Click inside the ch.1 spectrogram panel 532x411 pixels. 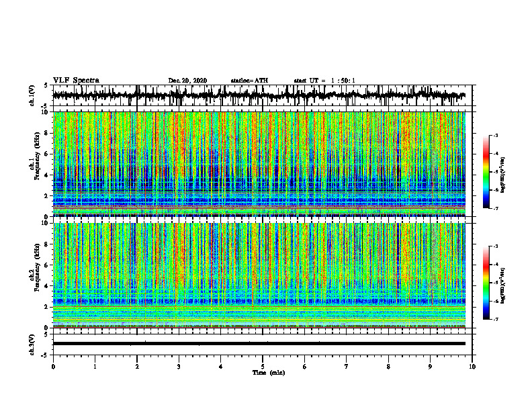pyautogui.click(x=259, y=164)
